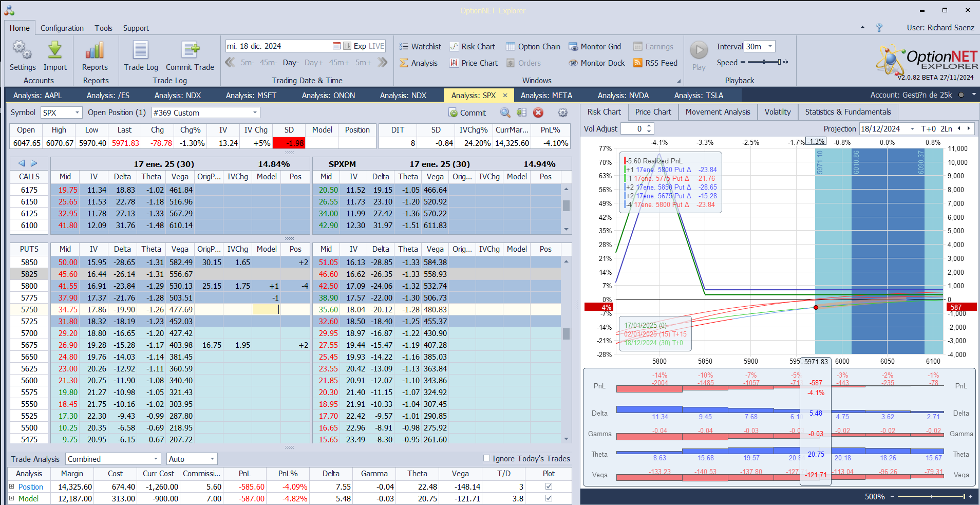Open the Analysis window
Viewport: 980px width, 505px height.
pos(419,63)
